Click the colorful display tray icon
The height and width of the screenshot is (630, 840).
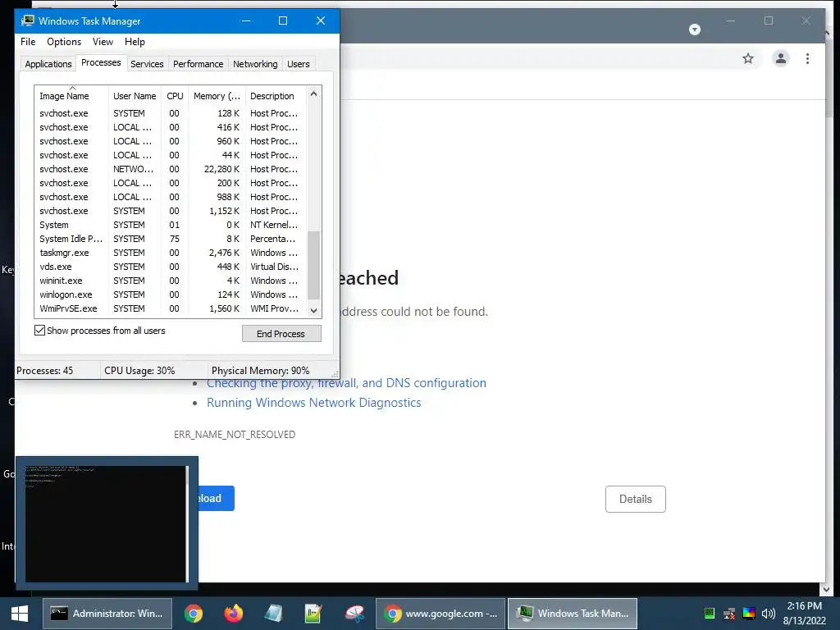coord(749,614)
